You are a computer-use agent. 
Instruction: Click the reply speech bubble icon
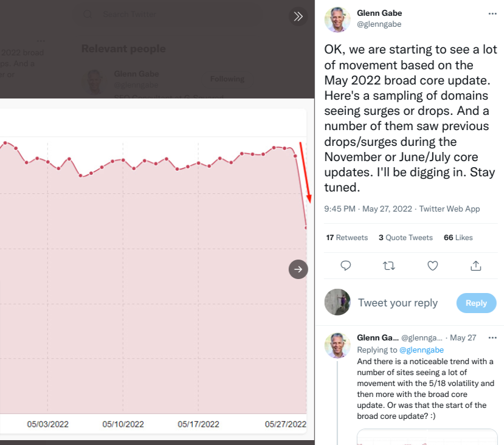[345, 266]
